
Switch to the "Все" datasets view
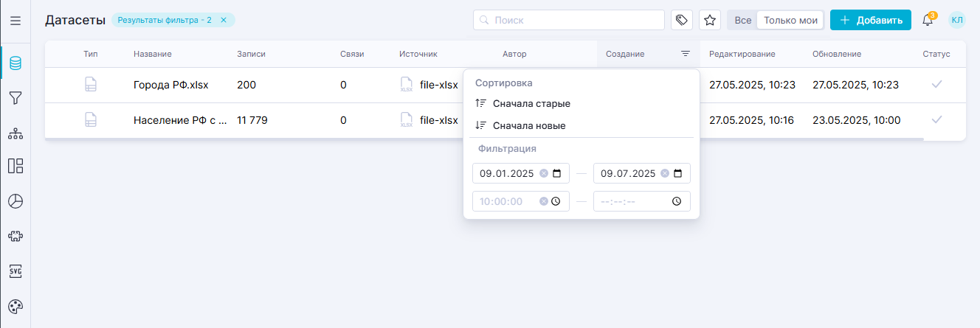coord(743,20)
